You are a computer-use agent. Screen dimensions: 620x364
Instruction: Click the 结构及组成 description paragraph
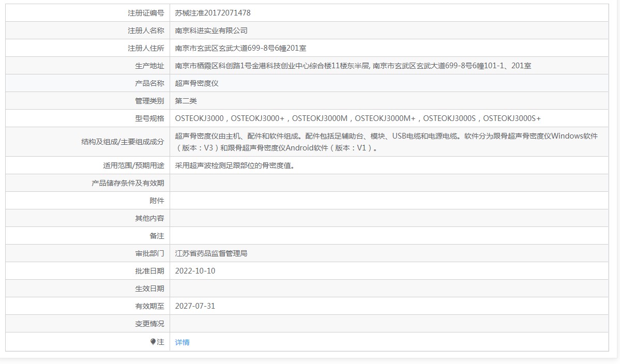[x=386, y=142]
